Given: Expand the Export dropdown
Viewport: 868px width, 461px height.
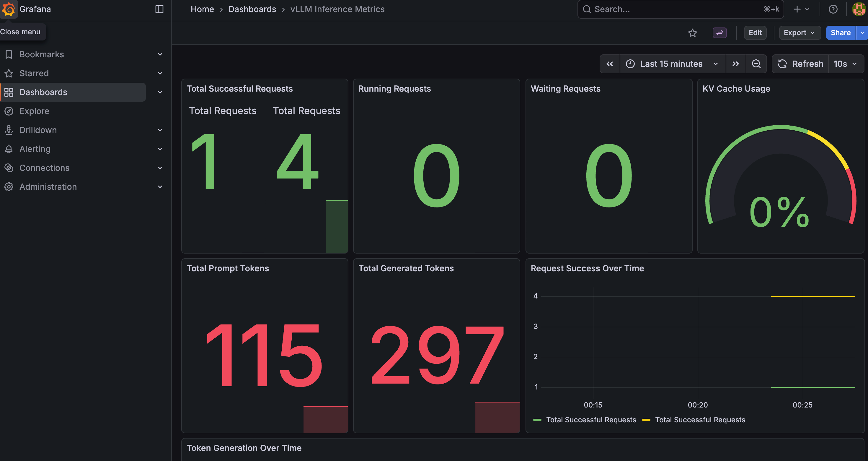Looking at the screenshot, I should pos(800,33).
